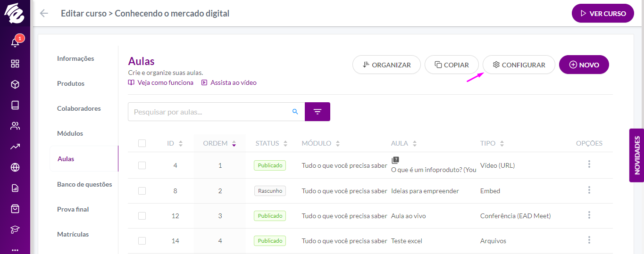Click the users icon in sidebar

pos(15,126)
